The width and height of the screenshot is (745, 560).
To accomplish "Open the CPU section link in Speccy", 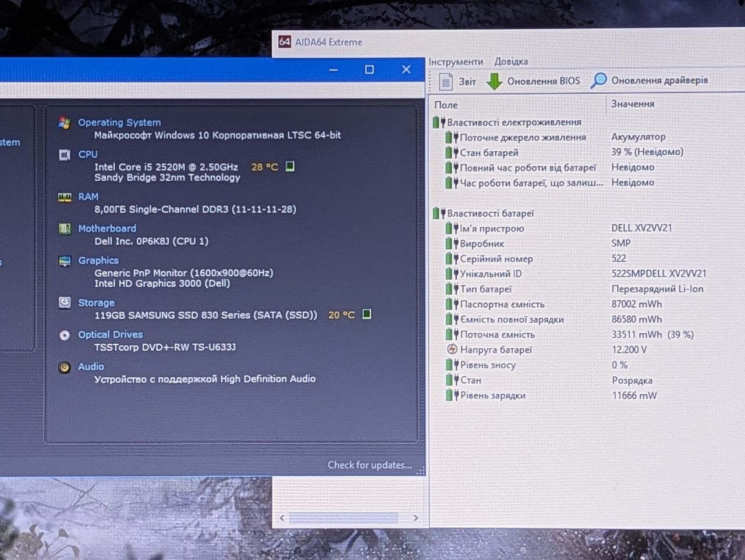I will [x=88, y=155].
